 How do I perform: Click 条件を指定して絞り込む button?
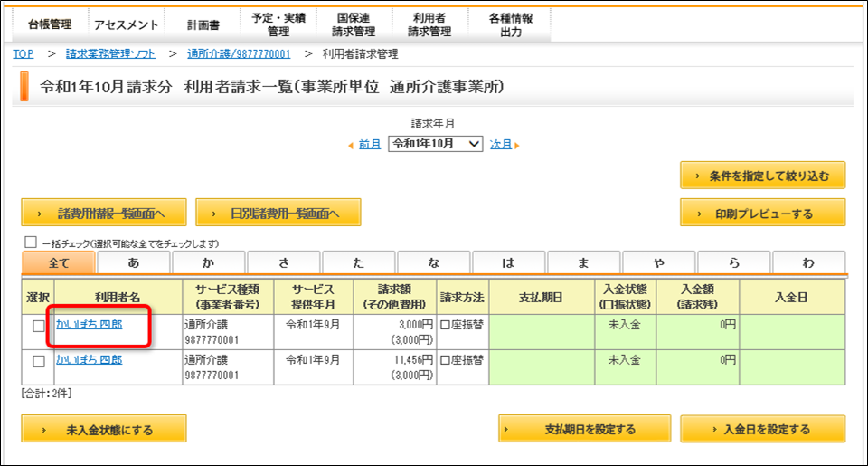click(762, 176)
